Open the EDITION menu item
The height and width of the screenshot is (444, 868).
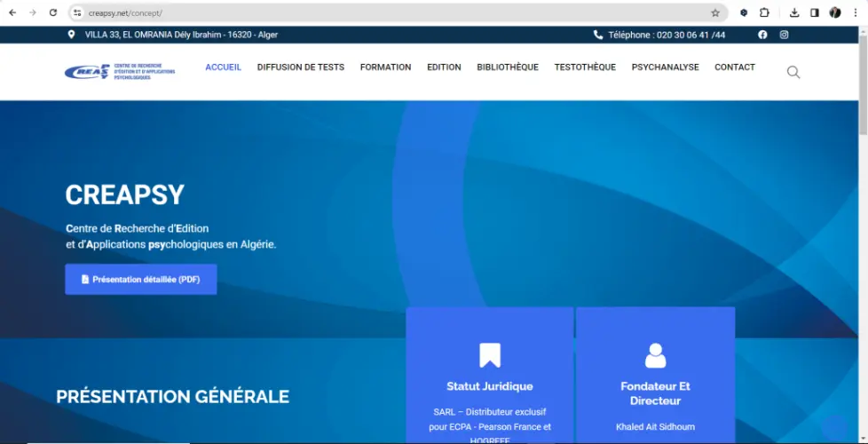click(444, 67)
